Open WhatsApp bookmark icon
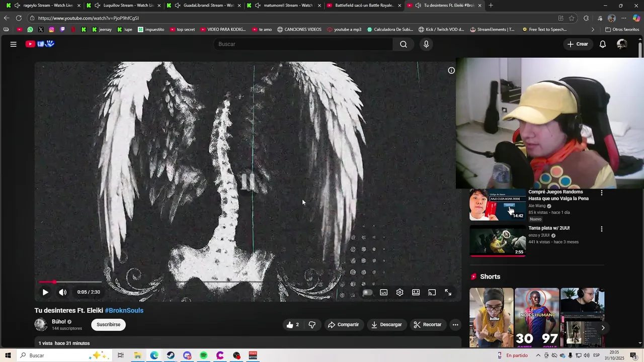This screenshot has height=362, width=644. click(x=30, y=29)
